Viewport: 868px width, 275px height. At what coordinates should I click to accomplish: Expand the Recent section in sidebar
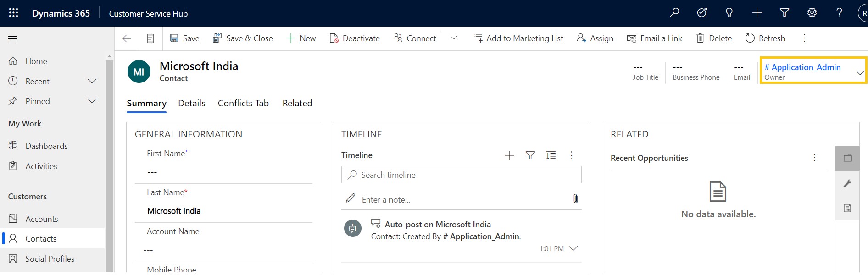coord(92,81)
